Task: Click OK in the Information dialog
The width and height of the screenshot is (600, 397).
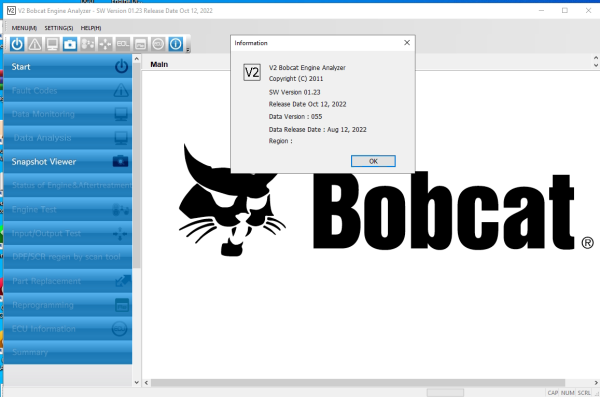Action: pyautogui.click(x=373, y=161)
